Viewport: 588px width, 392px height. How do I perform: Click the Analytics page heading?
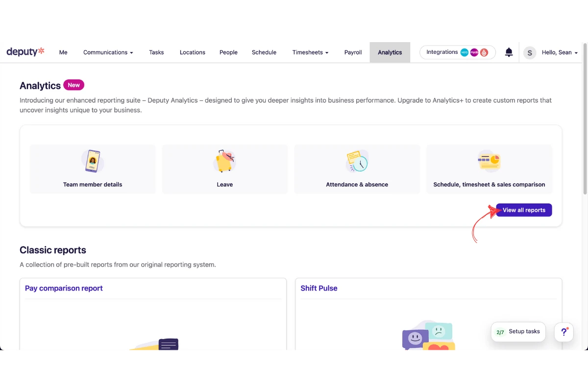click(40, 86)
